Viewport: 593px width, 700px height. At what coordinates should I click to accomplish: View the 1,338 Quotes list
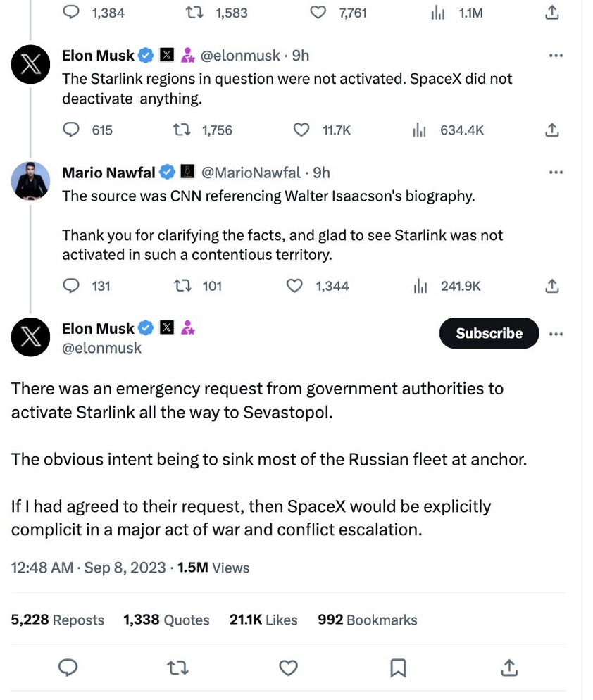[x=166, y=620]
